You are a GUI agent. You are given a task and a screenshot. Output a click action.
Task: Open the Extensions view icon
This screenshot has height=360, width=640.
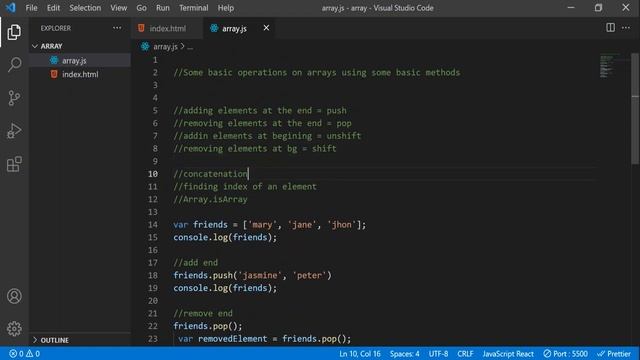coord(14,164)
